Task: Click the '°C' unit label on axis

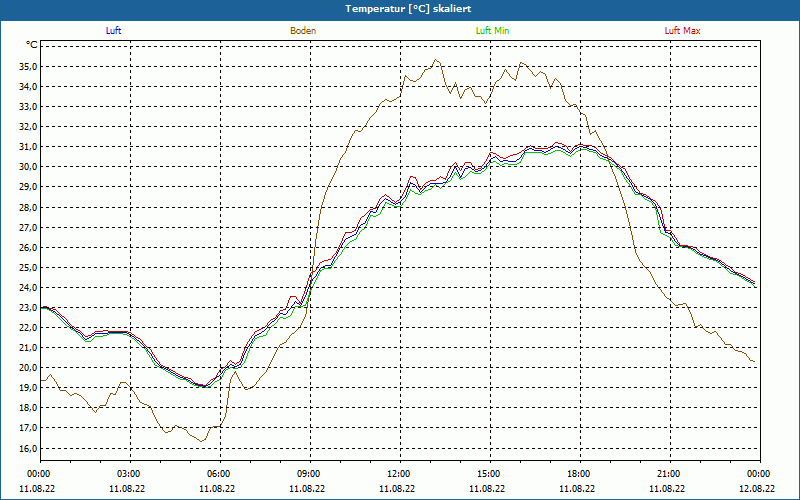Action: [x=32, y=45]
